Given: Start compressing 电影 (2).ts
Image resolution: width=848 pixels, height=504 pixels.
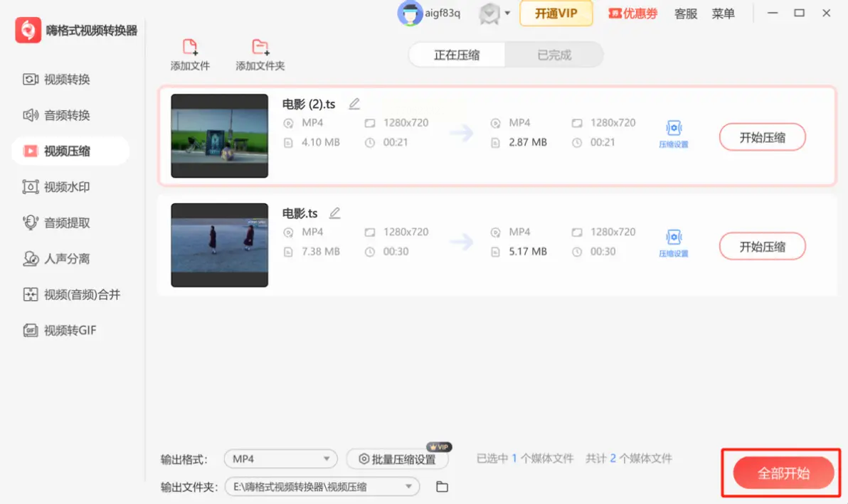Looking at the screenshot, I should pos(762,137).
